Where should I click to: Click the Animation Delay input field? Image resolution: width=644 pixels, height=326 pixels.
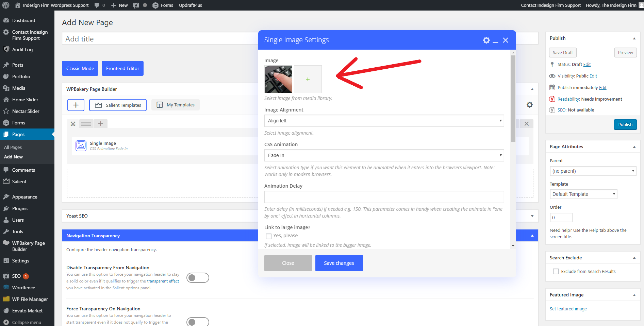(384, 197)
